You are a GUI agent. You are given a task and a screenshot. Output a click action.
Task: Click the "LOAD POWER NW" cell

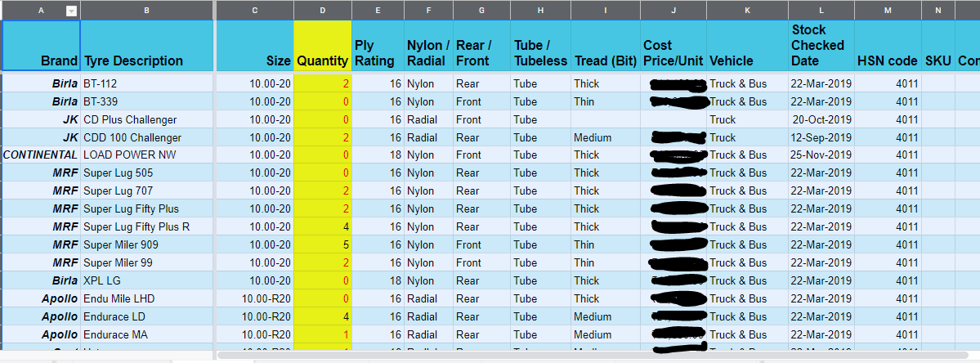[x=146, y=155]
